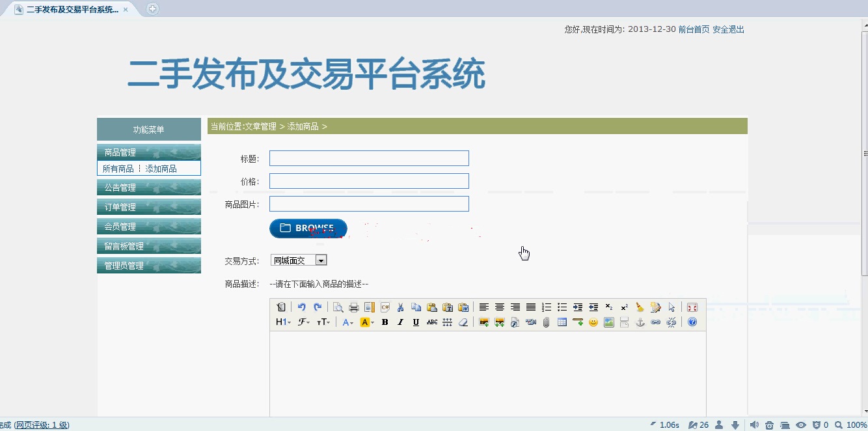868x431 pixels.
Task: Apply superscript formatting
Action: (x=625, y=307)
